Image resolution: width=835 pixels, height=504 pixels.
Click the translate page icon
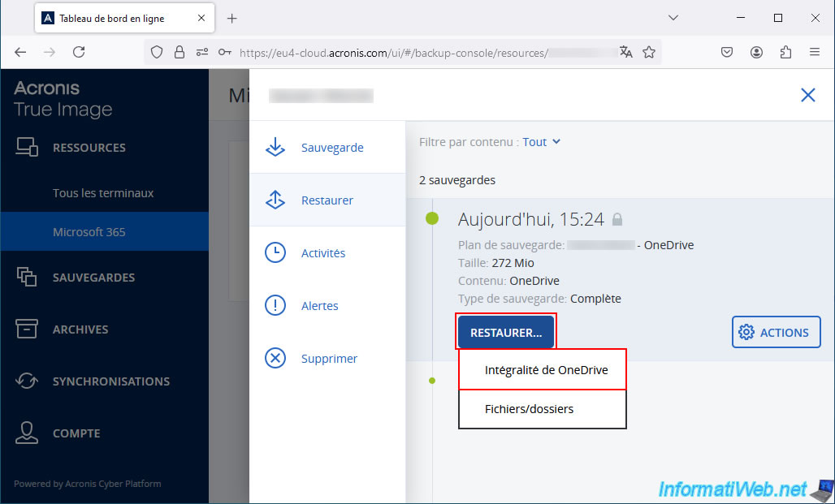click(625, 52)
